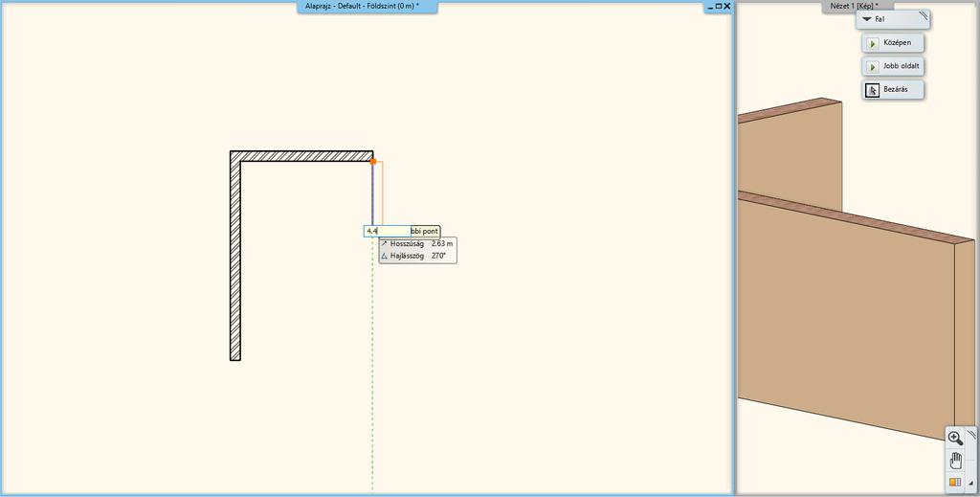Choose the Középen wall placement option

click(x=893, y=43)
